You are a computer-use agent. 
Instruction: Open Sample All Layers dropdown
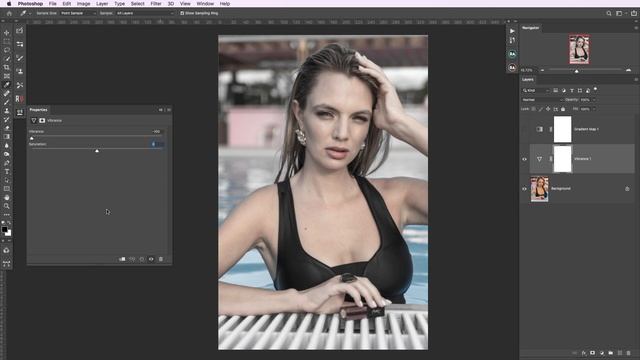point(144,13)
